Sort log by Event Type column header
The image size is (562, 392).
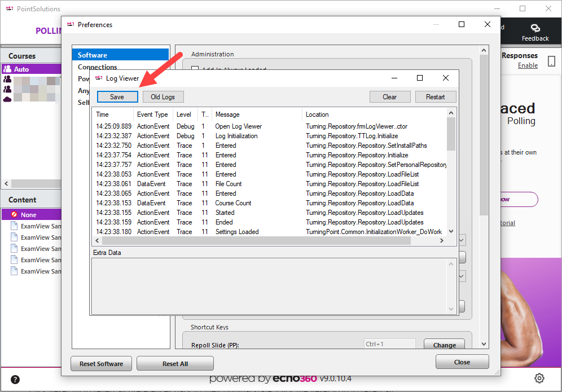pos(152,114)
